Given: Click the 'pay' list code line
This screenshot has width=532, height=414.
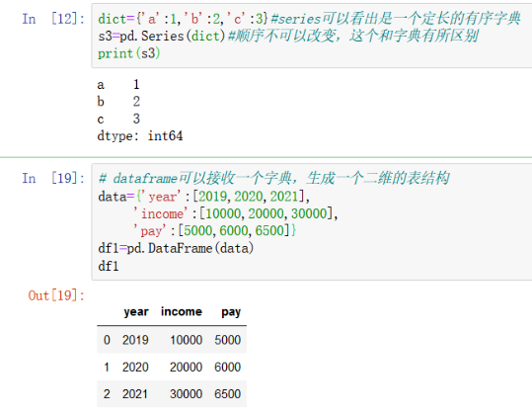Looking at the screenshot, I should (215, 231).
